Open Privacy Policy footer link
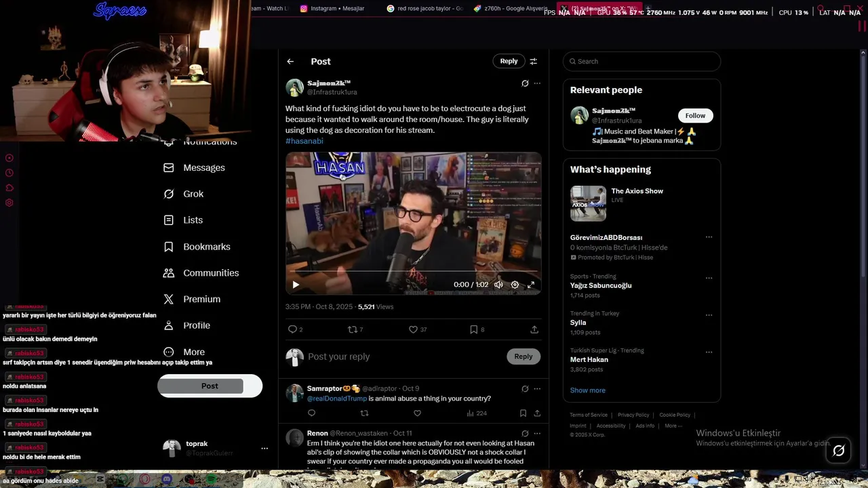 point(633,415)
